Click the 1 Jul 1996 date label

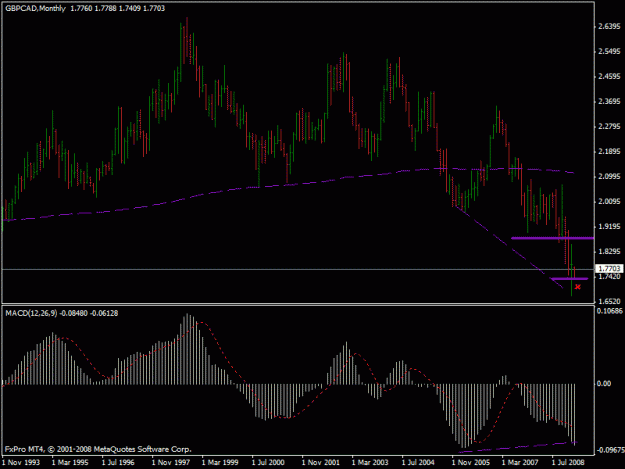(118, 462)
